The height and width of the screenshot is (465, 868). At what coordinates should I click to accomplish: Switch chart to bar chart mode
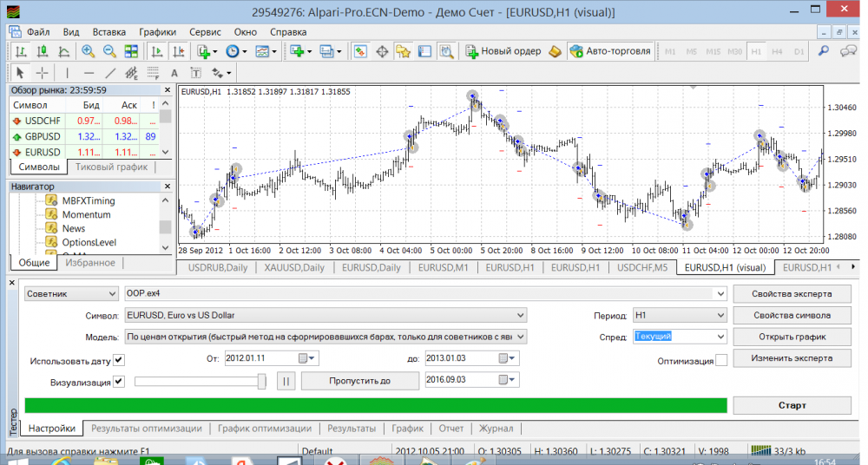click(x=21, y=51)
